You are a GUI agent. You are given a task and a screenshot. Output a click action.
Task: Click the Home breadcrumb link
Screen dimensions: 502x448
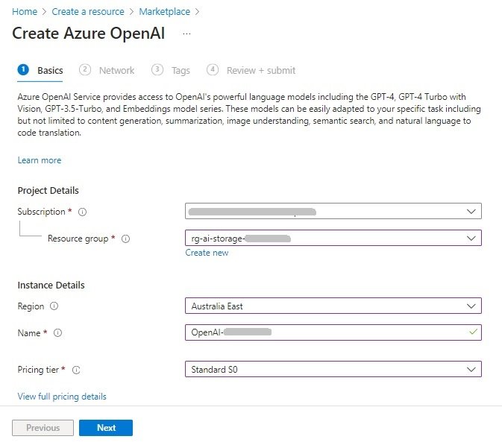25,12
